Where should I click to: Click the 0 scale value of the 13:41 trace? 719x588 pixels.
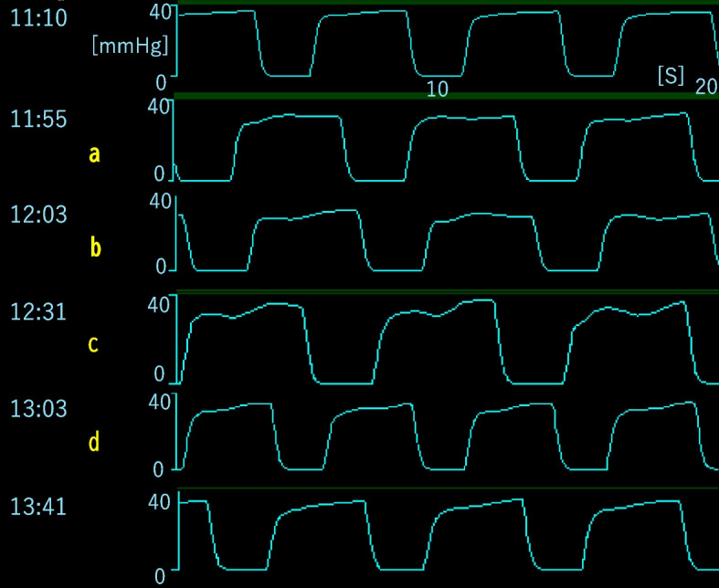click(160, 576)
